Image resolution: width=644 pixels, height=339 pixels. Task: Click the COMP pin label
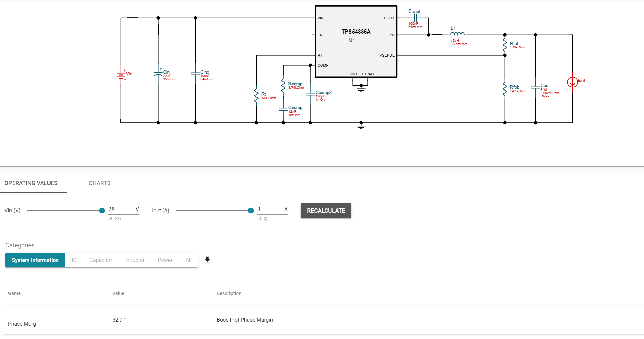point(323,65)
